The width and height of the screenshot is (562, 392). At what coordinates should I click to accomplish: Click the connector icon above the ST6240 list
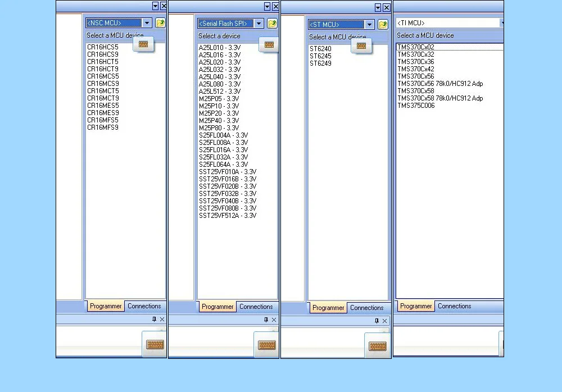coord(361,46)
